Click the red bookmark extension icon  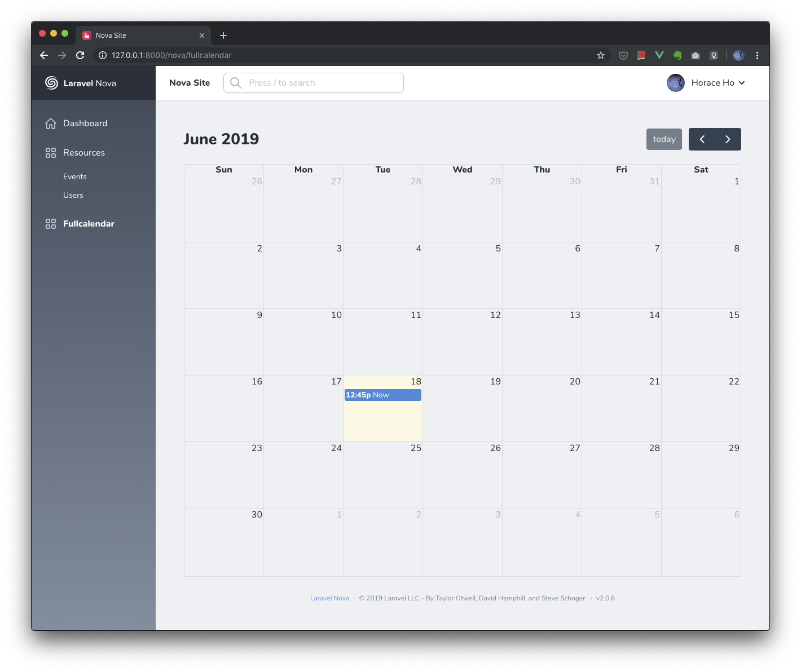click(641, 55)
